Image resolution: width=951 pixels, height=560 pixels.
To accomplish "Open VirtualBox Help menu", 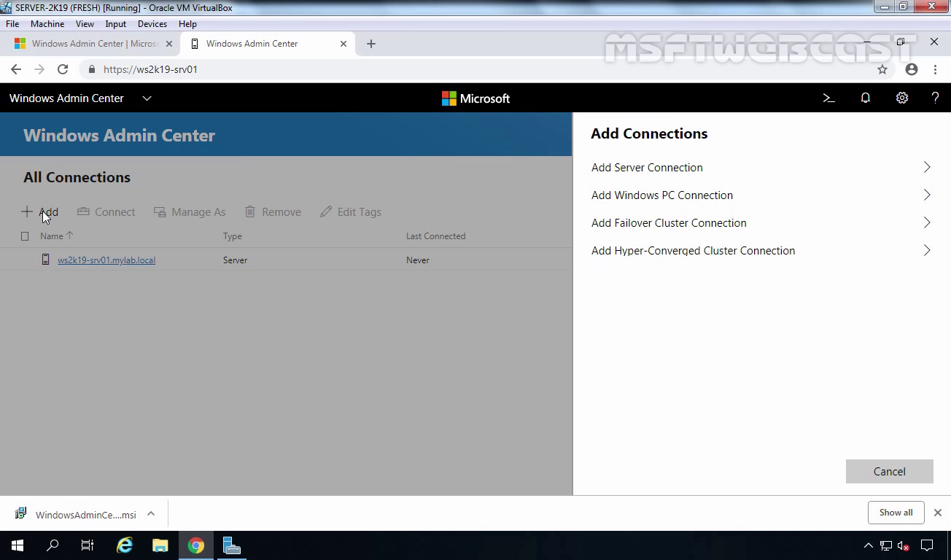I will point(187,24).
